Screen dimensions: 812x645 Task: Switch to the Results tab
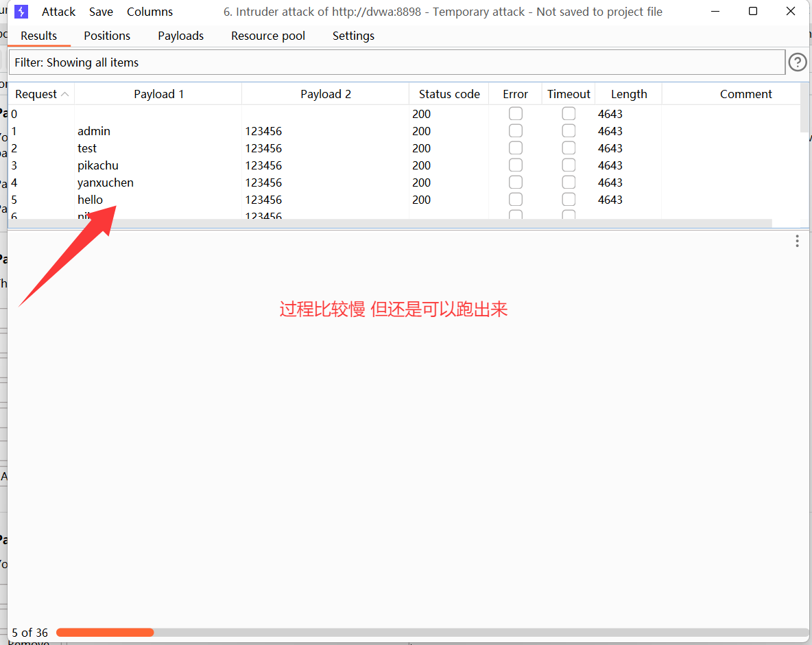coord(39,36)
